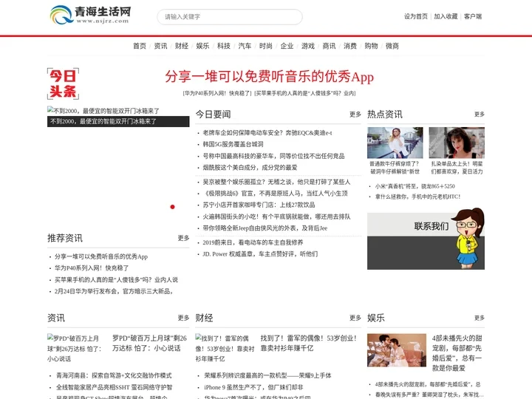Click couple thumbnail in 娱乐 section
The height and width of the screenshot is (399, 532).
pos(397,350)
